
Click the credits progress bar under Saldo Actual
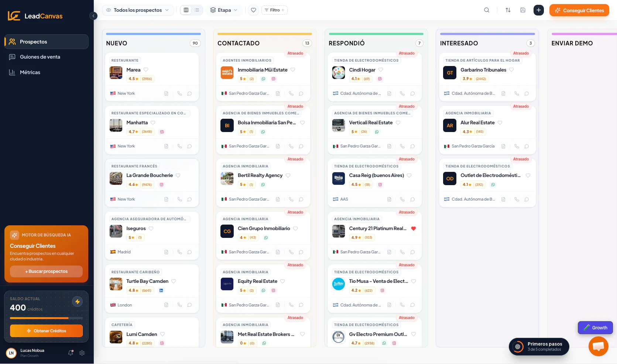tap(46, 318)
